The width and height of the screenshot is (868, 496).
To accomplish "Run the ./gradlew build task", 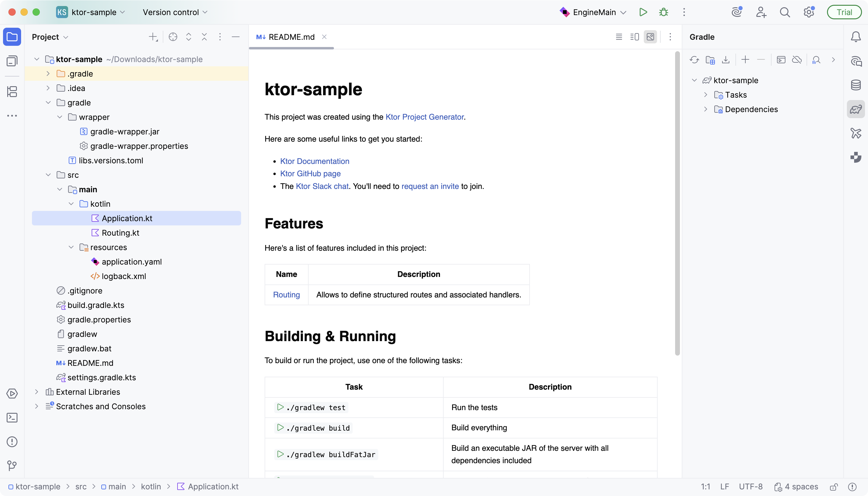I will click(280, 428).
